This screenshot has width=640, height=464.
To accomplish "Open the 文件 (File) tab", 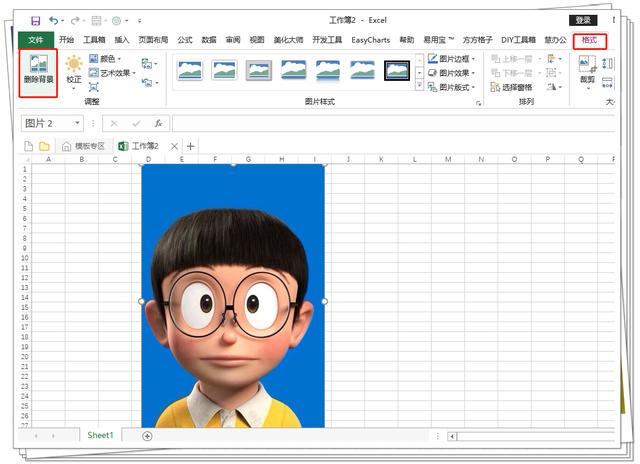I will coord(36,40).
